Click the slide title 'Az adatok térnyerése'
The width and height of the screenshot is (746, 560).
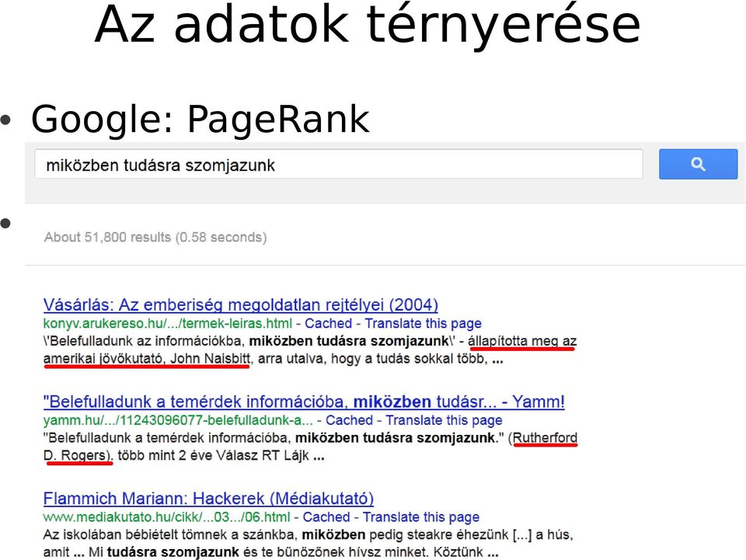(x=368, y=24)
